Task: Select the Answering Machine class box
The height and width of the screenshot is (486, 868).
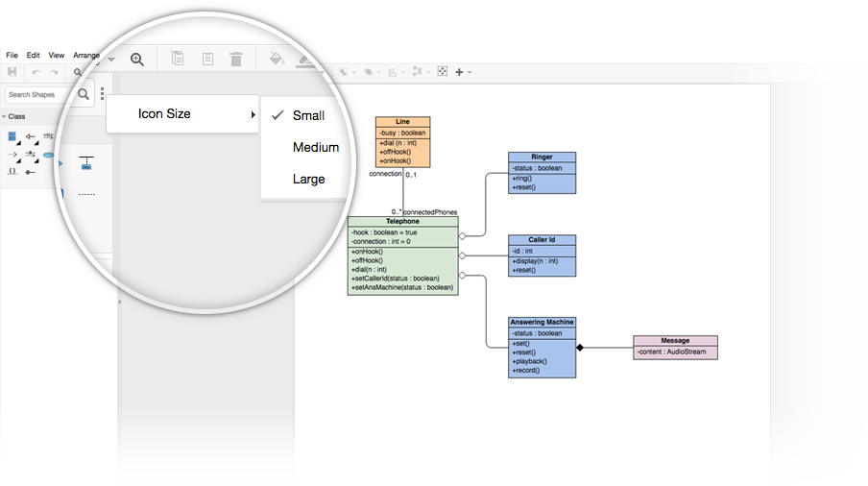Action: 542,348
